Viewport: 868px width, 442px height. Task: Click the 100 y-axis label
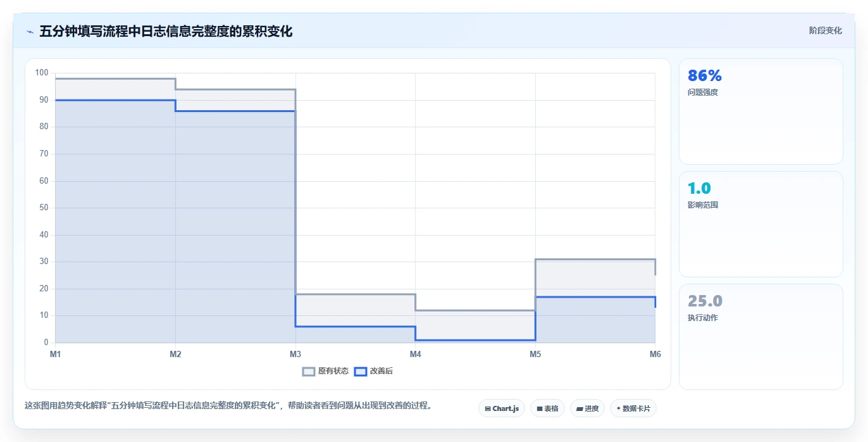coord(42,73)
